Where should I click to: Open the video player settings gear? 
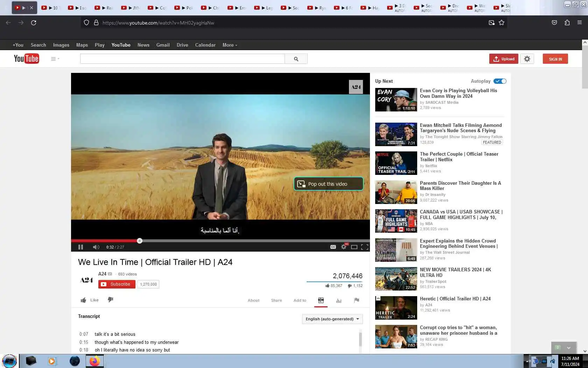tap(344, 247)
